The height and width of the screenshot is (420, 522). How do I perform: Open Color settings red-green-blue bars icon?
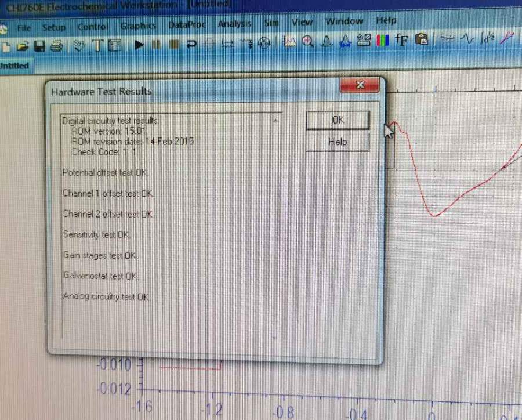[383, 41]
